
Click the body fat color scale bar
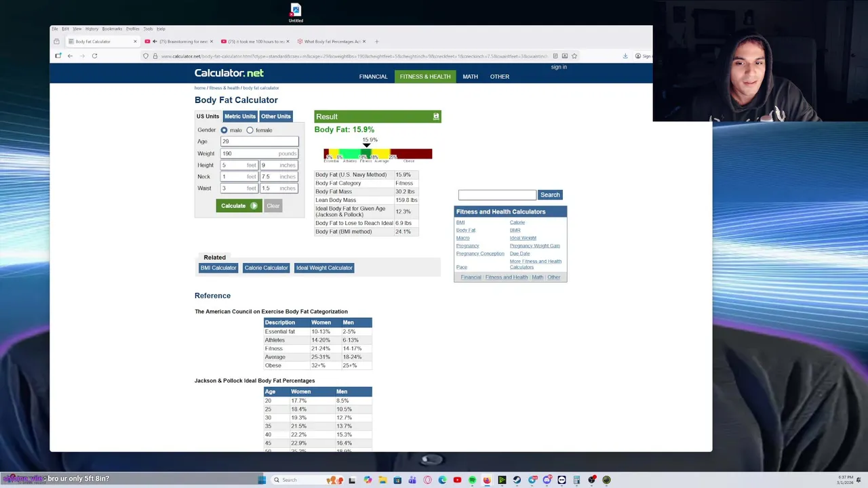(x=378, y=154)
